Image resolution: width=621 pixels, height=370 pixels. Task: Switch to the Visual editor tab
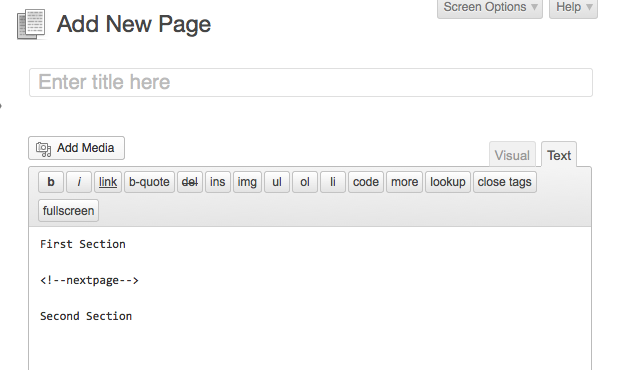coord(512,155)
